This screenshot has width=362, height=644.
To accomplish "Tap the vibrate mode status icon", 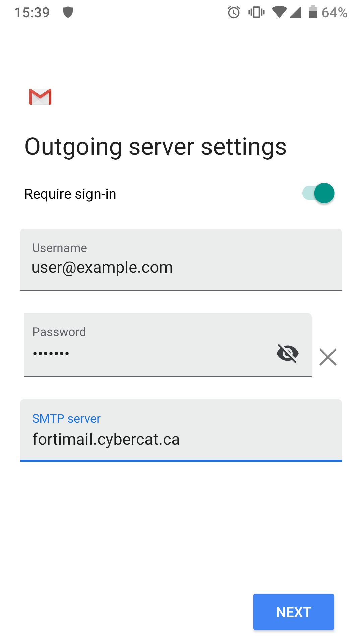I will click(x=256, y=13).
